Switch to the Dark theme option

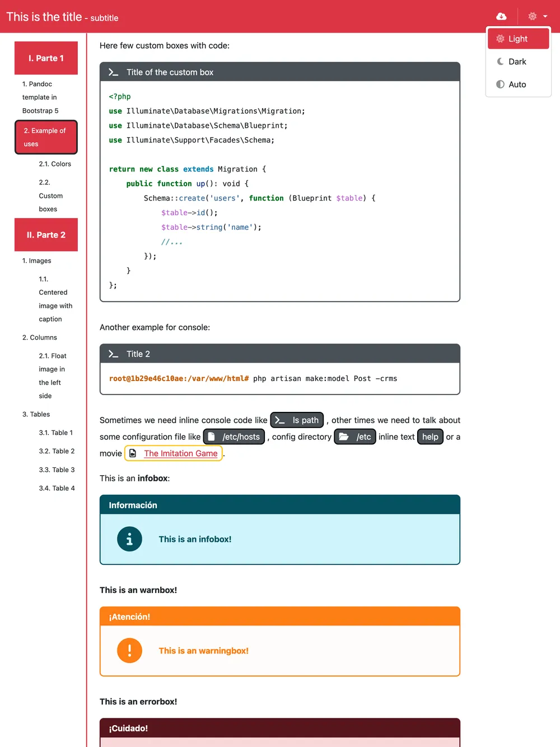pyautogui.click(x=518, y=62)
